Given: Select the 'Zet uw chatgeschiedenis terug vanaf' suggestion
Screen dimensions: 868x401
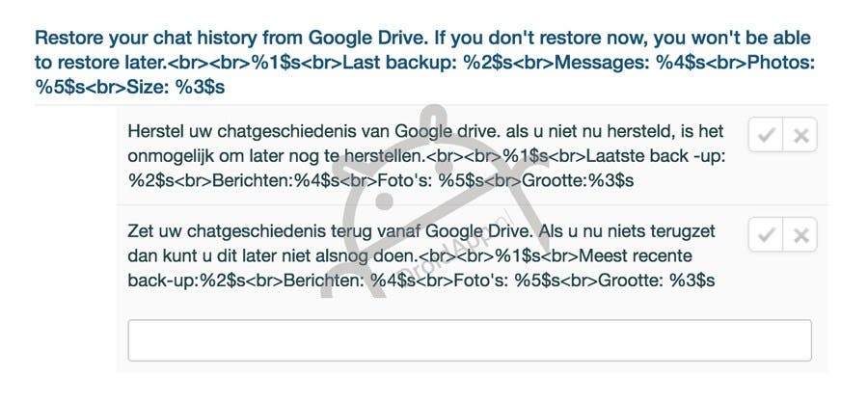Looking at the screenshot, I should (421, 255).
